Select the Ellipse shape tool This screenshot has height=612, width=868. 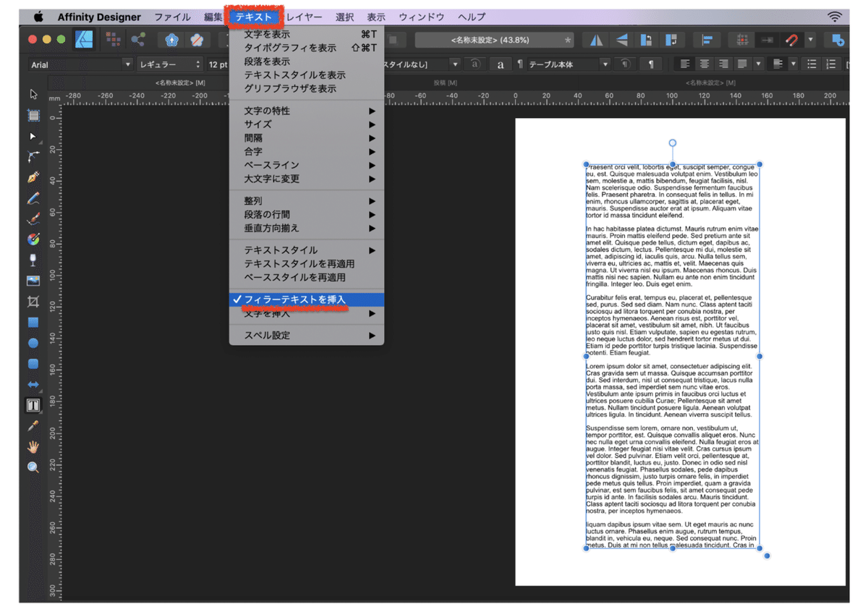point(33,343)
